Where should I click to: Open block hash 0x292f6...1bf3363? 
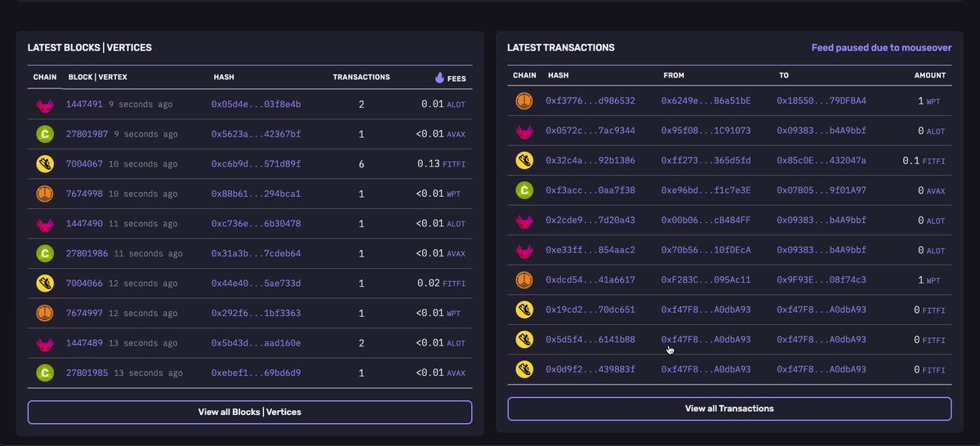click(256, 313)
